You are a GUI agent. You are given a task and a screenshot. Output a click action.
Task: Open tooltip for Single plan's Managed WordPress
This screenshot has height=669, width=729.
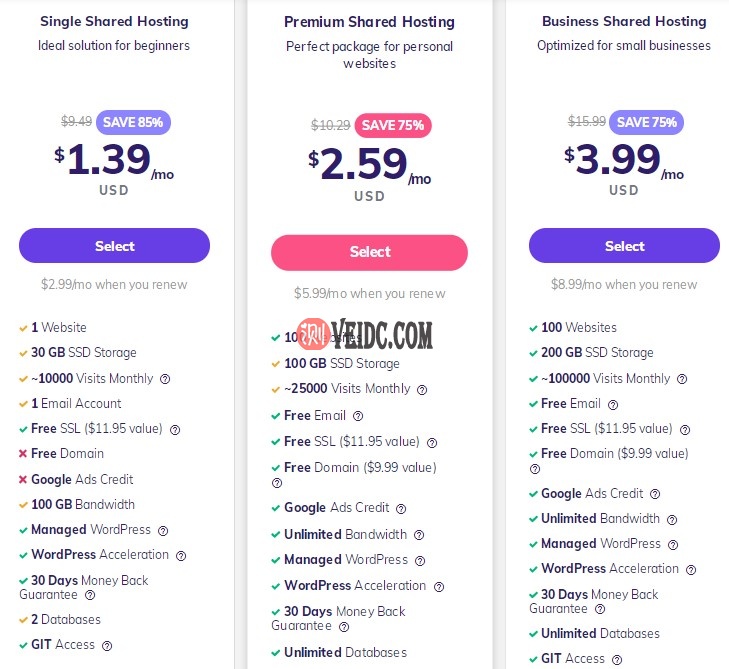tap(163, 531)
